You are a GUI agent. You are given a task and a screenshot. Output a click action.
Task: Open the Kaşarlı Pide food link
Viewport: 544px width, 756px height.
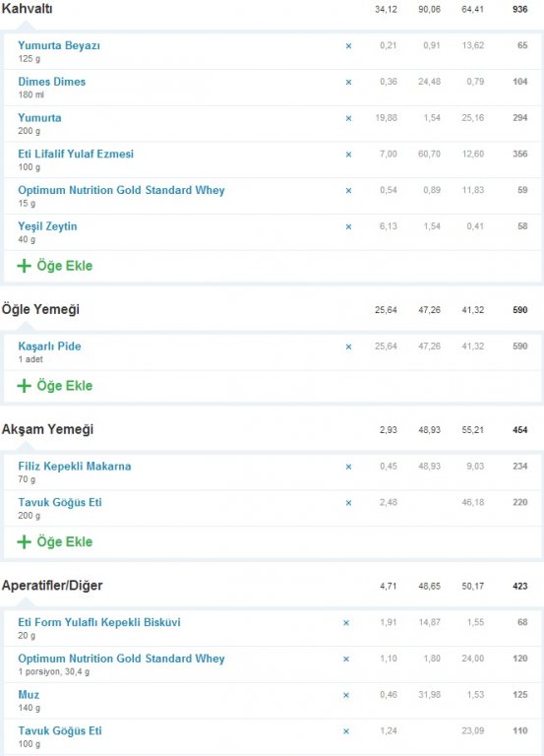[x=49, y=346]
